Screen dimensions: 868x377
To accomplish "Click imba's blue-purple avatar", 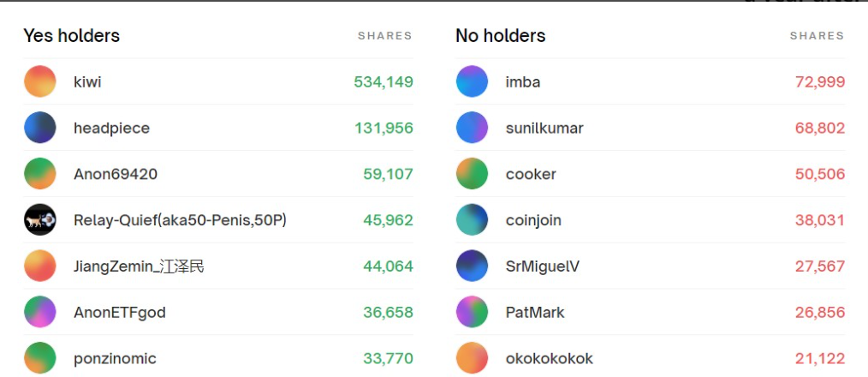I will (473, 82).
